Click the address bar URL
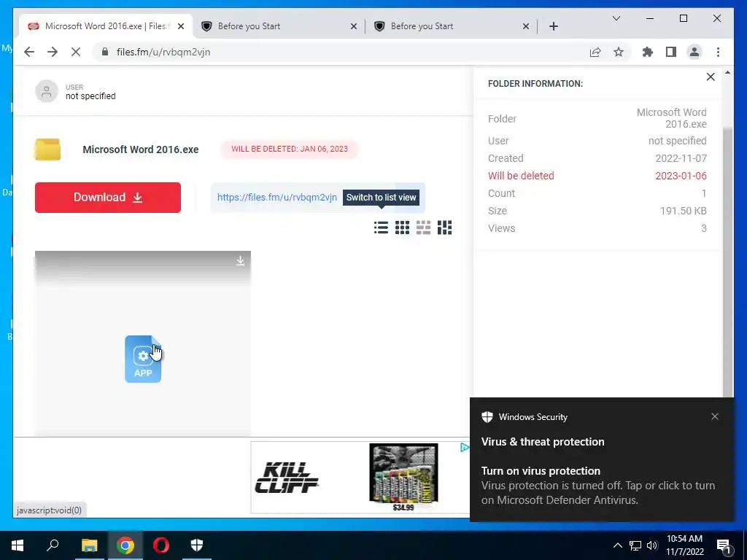 (x=163, y=52)
